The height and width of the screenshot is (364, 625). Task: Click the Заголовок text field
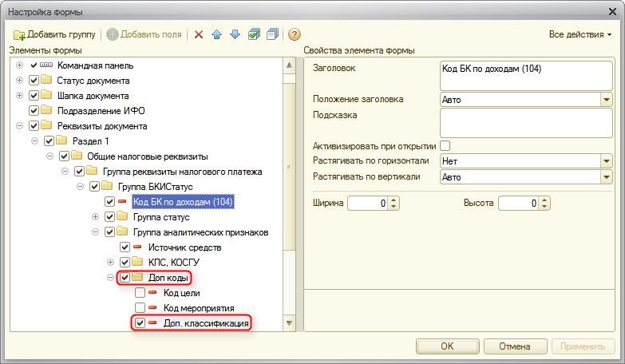point(526,76)
